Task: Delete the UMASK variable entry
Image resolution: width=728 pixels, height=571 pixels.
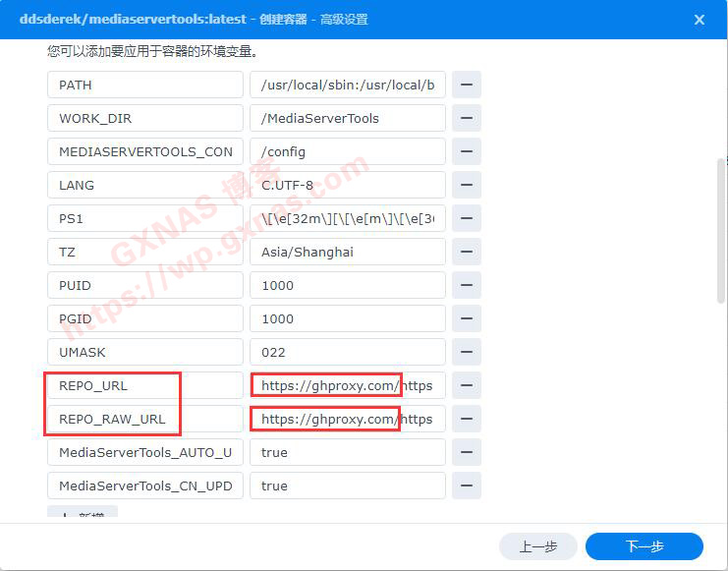Action: [466, 352]
